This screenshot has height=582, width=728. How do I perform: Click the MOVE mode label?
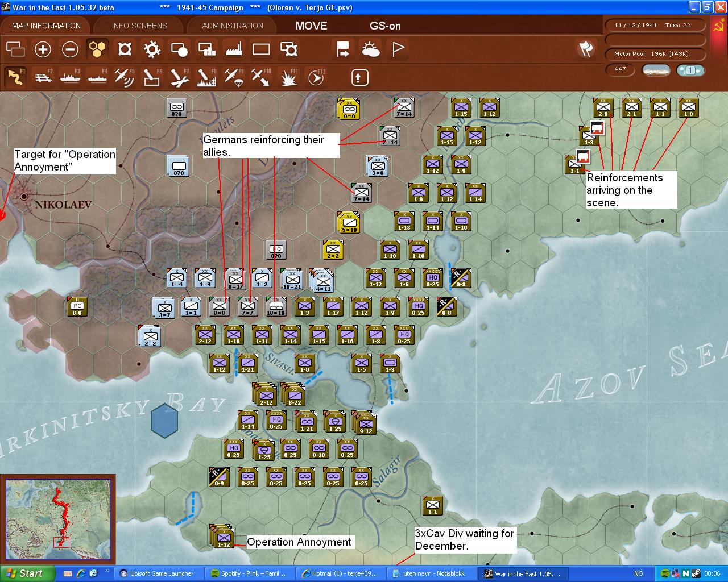pos(312,26)
